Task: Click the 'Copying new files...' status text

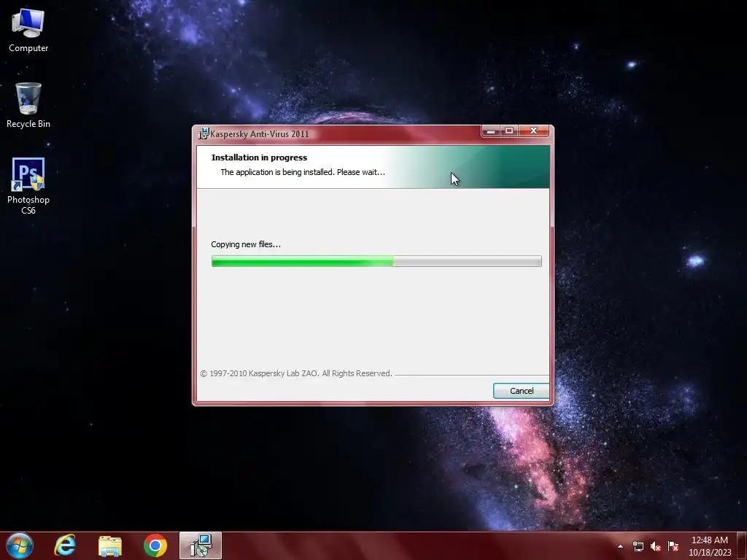Action: pyautogui.click(x=246, y=244)
